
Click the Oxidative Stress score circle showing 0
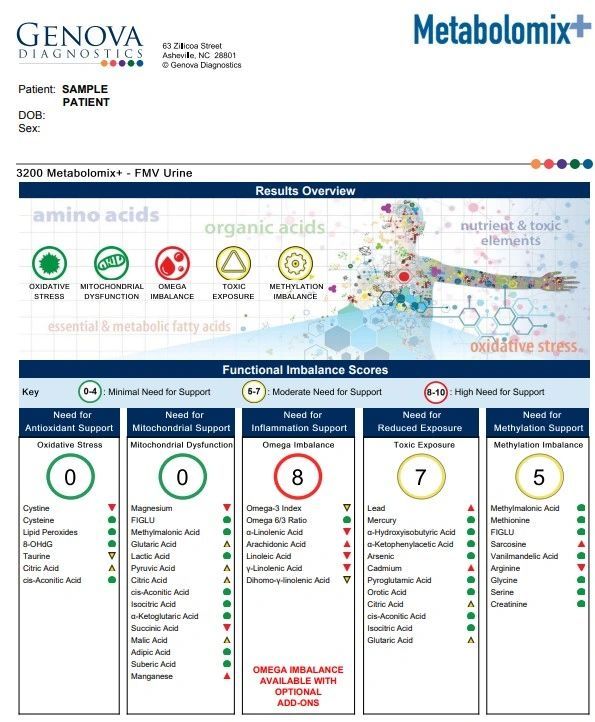click(x=70, y=477)
